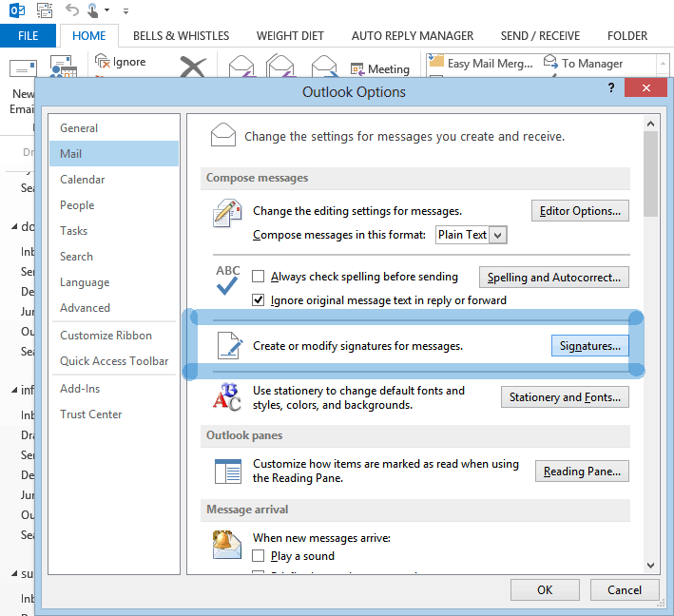The image size is (674, 616).
Task: Switch to the SEND / RECEIVE ribbon tab
Action: [540, 36]
